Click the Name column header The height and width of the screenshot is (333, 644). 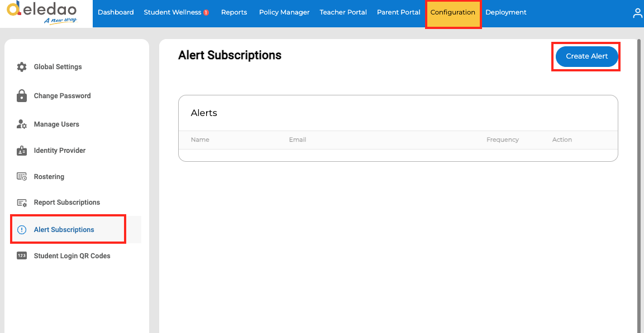click(x=200, y=139)
